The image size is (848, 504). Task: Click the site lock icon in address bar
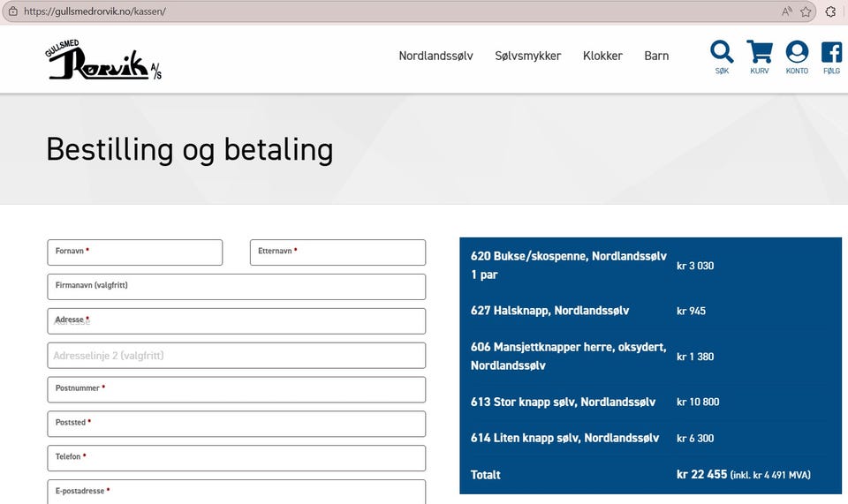[x=13, y=11]
